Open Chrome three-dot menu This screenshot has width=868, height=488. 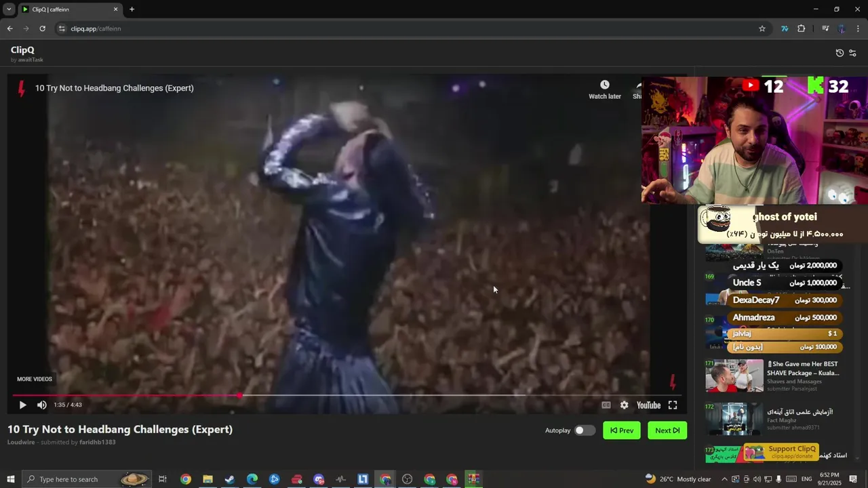[859, 28]
